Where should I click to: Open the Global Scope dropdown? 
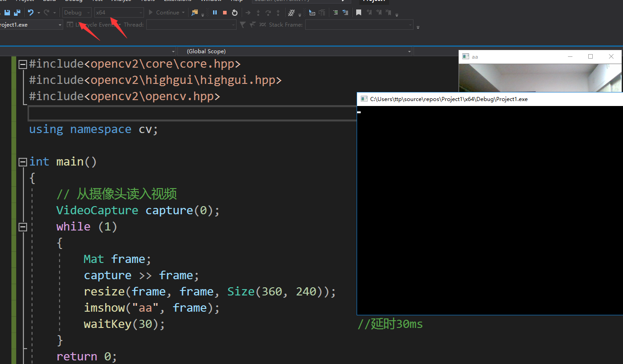pyautogui.click(x=295, y=51)
